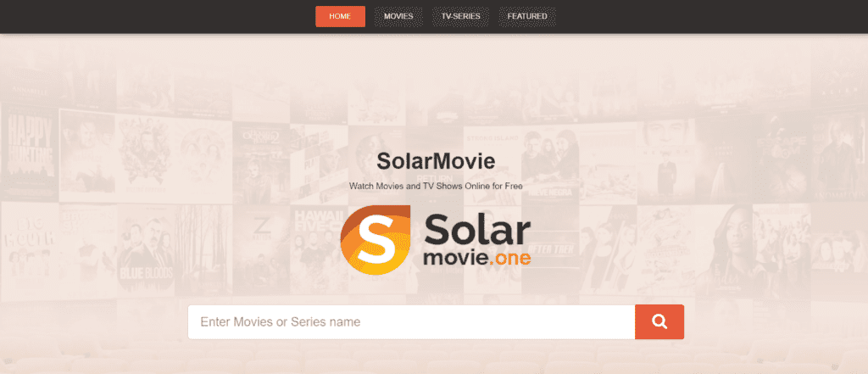Click the Watch Movies and TV Shows tagline

point(436,187)
